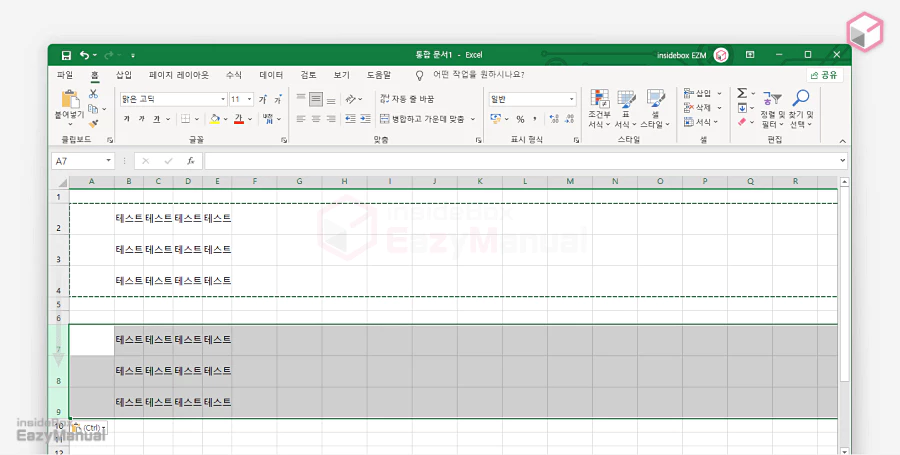The image size is (900, 455).
Task: Expand the fill color dropdown arrow
Action: 226,119
